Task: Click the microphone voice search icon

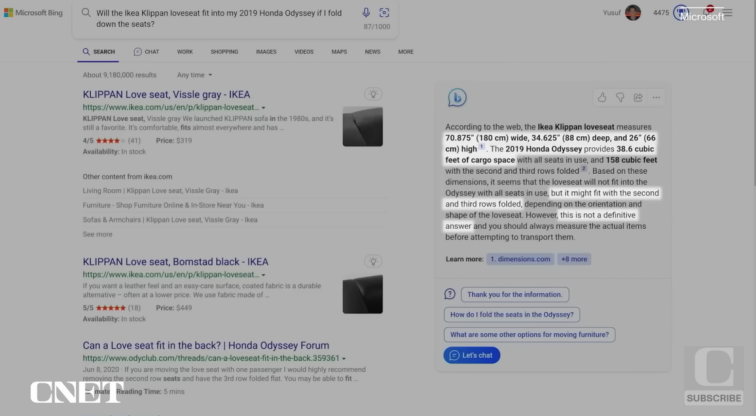Action: point(366,13)
